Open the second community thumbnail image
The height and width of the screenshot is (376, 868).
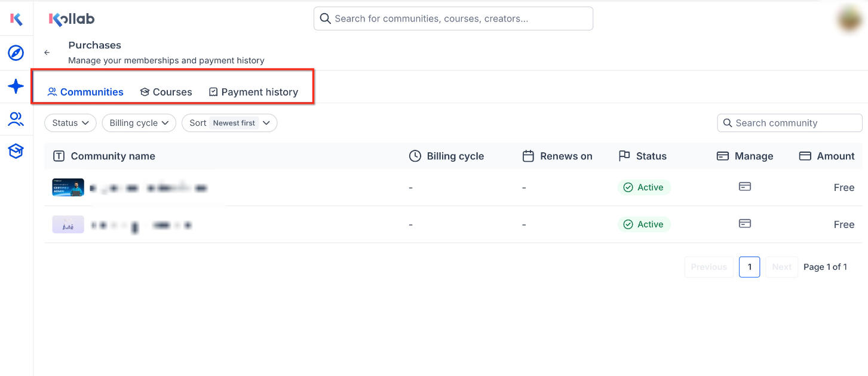click(68, 224)
